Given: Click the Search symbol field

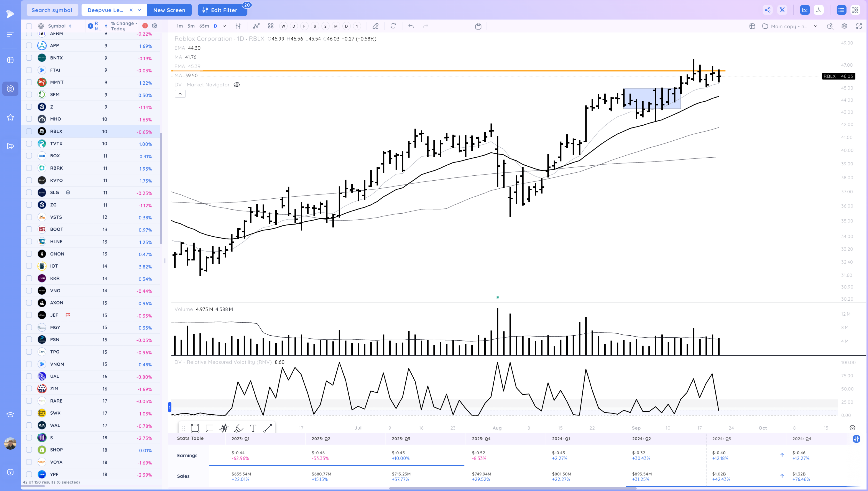Looking at the screenshot, I should coord(52,10).
